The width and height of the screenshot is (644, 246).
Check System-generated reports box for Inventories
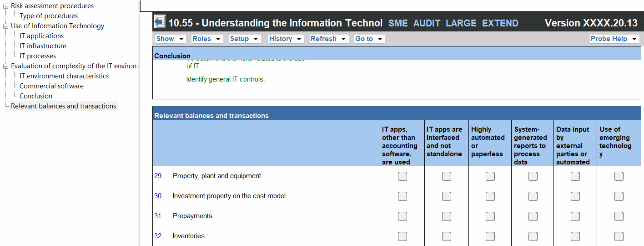[533, 236]
